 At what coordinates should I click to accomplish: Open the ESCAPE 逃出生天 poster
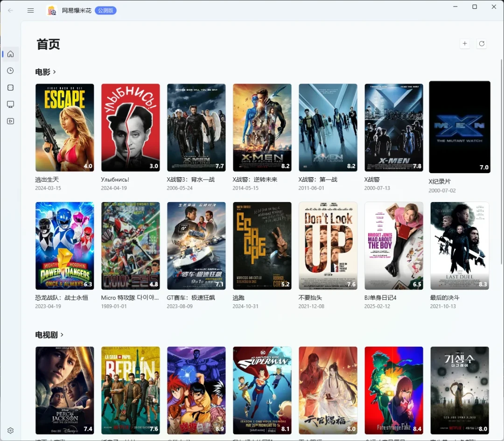point(64,127)
